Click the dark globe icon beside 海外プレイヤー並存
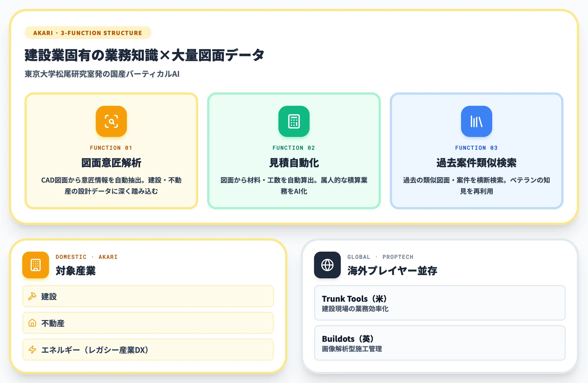Viewport: 588px width, 383px height. click(x=327, y=265)
